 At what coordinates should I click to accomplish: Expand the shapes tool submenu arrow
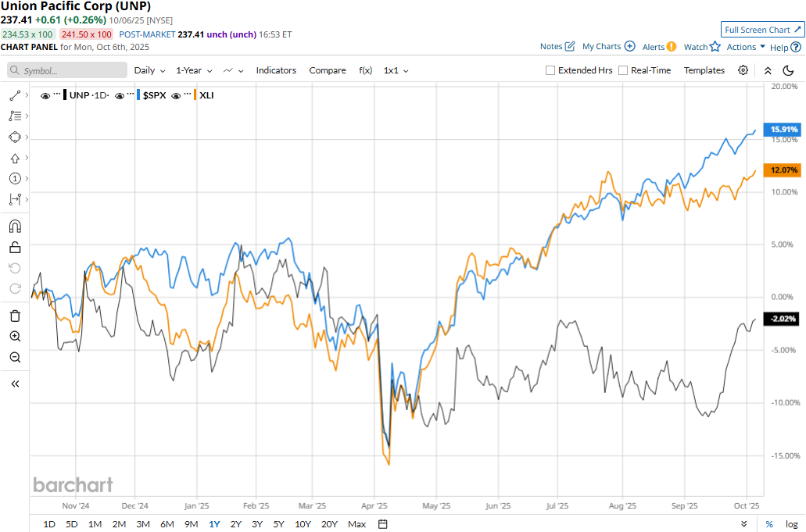pos(27,137)
